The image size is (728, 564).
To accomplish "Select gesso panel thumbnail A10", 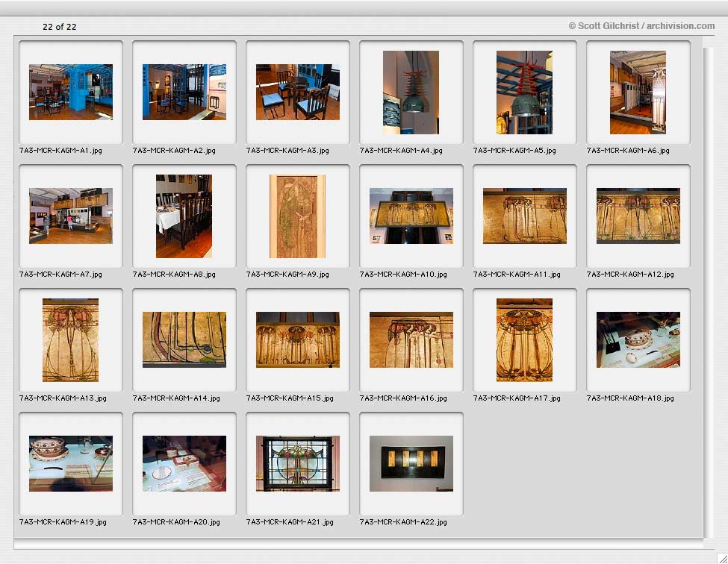I will 411,216.
